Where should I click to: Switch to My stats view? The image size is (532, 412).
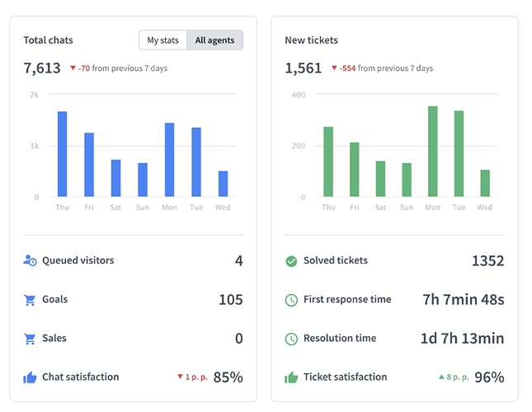point(162,40)
